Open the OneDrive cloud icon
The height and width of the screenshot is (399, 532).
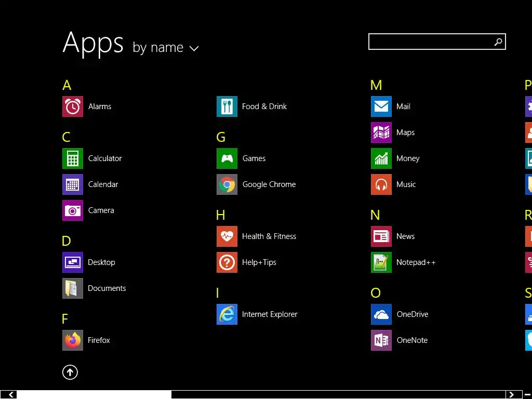[381, 314]
